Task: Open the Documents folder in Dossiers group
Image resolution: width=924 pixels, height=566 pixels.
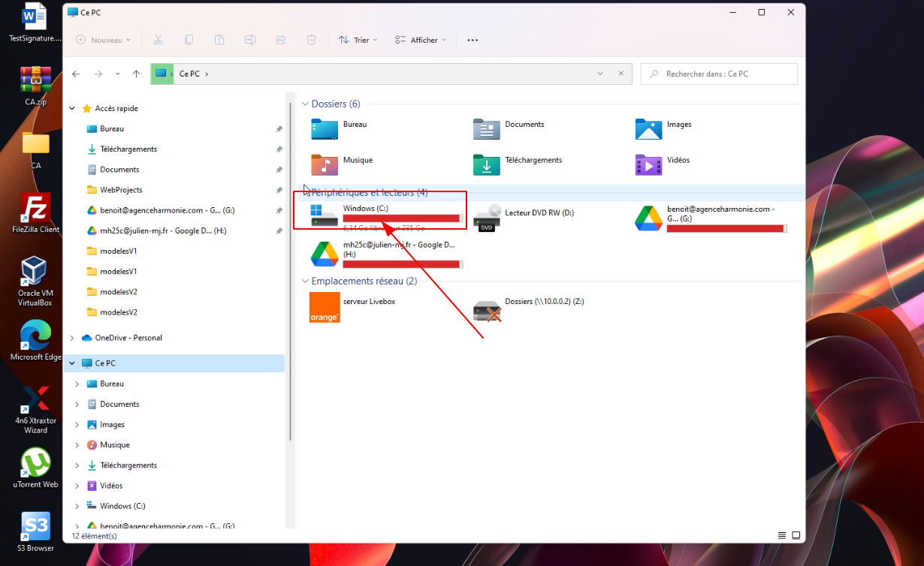Action: [x=509, y=128]
